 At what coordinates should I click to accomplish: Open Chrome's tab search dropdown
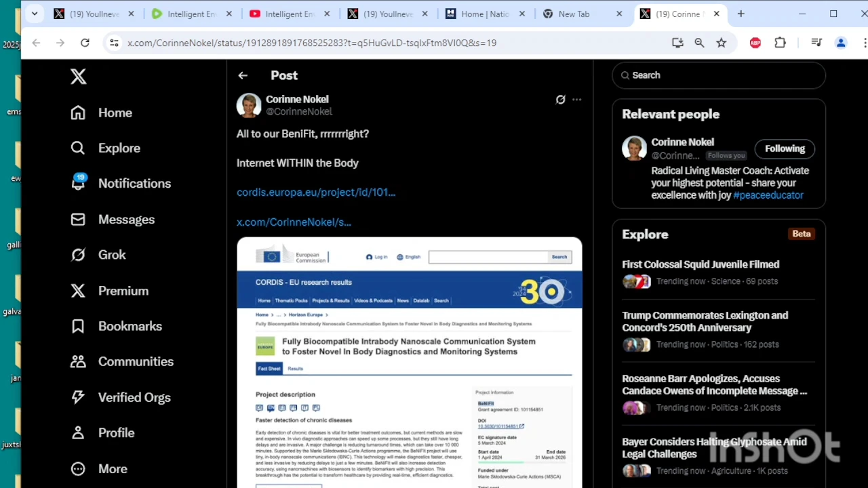[35, 14]
